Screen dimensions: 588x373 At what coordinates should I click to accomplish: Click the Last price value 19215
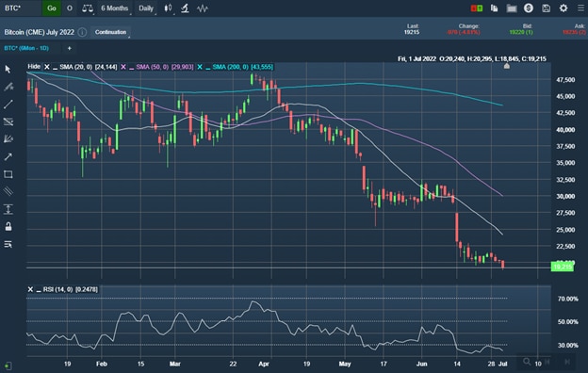coord(412,32)
